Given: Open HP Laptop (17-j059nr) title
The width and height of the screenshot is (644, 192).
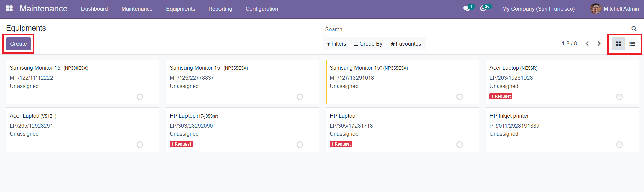Looking at the screenshot, I should [x=194, y=116].
